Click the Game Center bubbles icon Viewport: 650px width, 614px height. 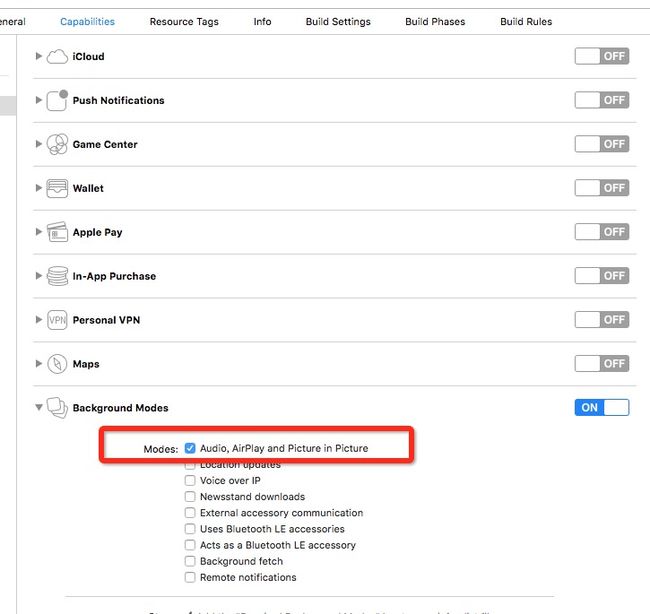(x=57, y=144)
